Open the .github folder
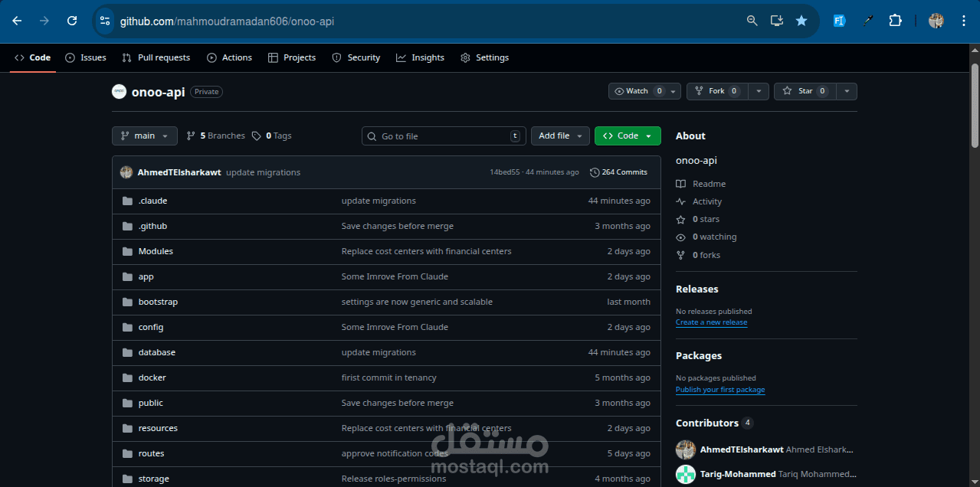 [x=152, y=226]
